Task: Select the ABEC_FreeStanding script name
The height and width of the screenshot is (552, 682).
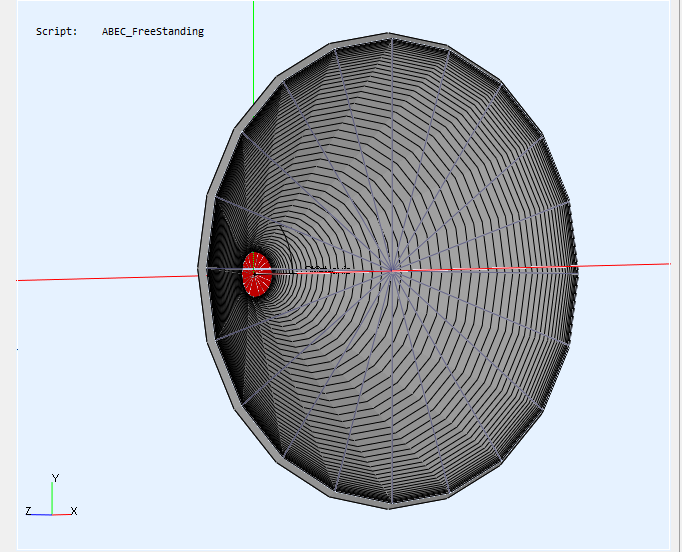Action: click(153, 31)
